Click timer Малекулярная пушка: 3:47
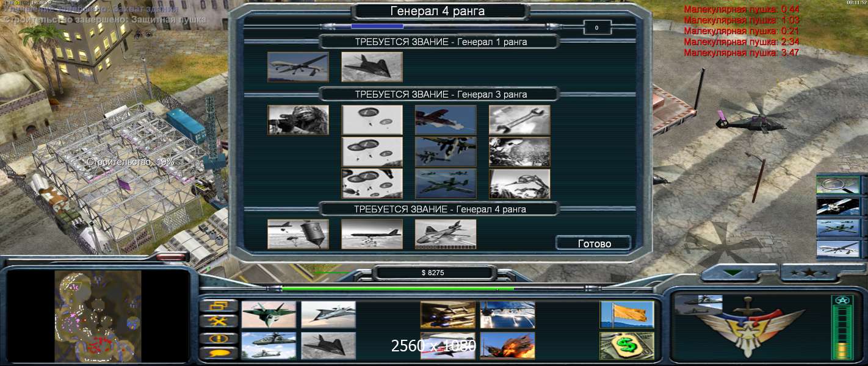Viewport: 868px width, 366px height. pos(742,53)
